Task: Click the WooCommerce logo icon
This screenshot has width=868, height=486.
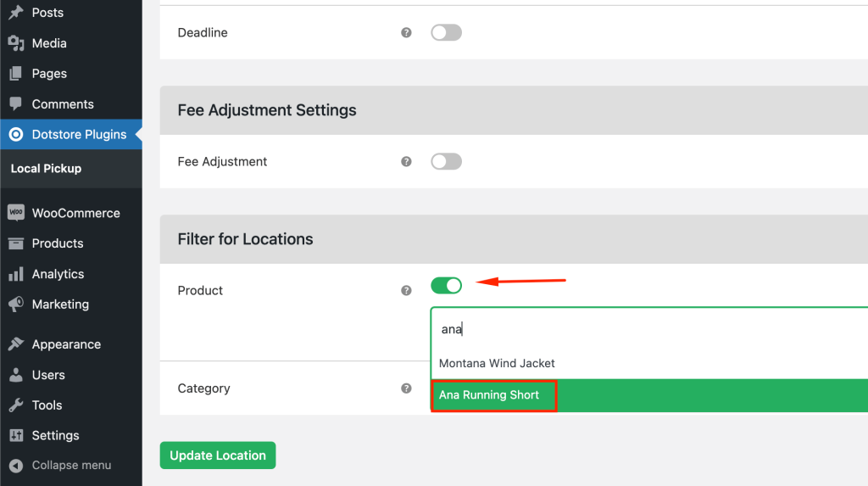Action: (15, 213)
